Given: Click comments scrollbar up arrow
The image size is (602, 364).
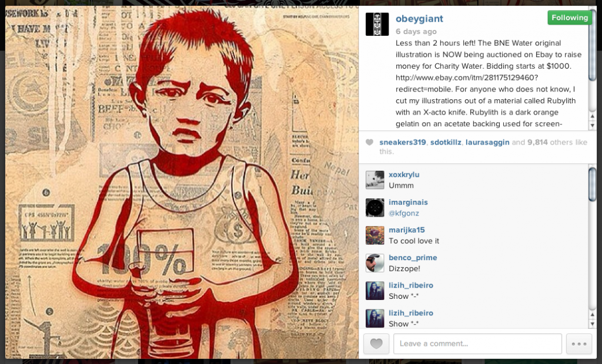Looking at the screenshot, I should point(593,315).
